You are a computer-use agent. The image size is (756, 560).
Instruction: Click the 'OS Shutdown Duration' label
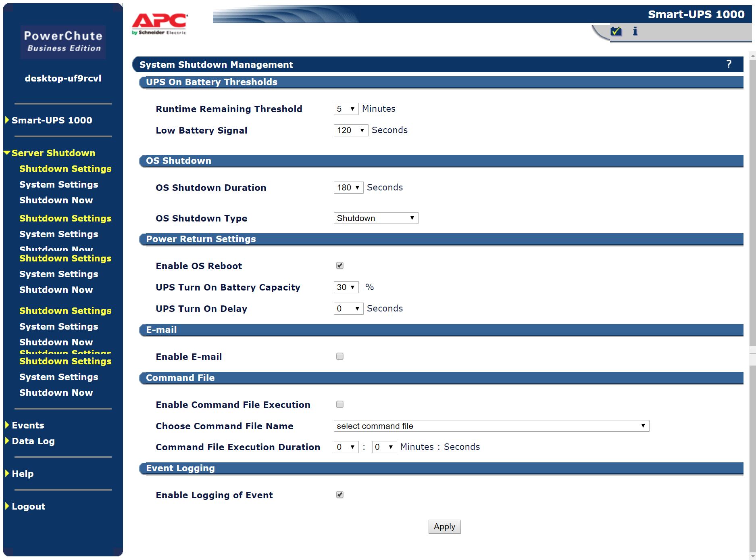[x=211, y=188]
